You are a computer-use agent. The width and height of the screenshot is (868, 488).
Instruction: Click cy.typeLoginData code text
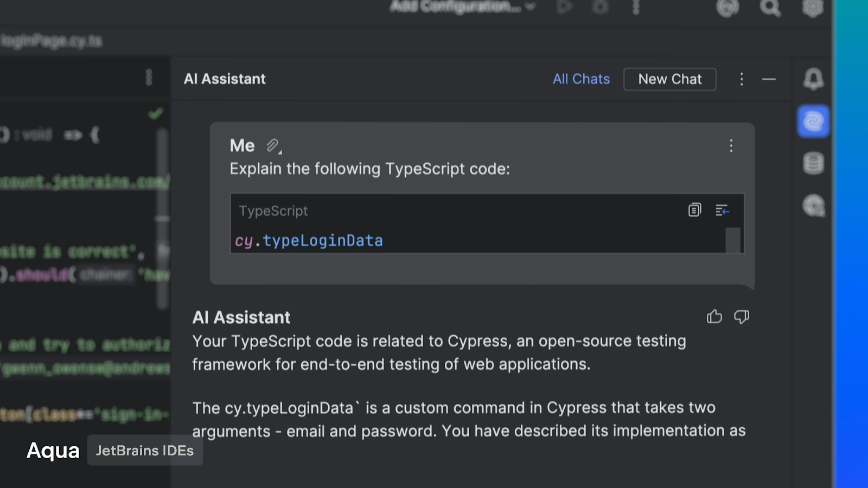point(309,241)
